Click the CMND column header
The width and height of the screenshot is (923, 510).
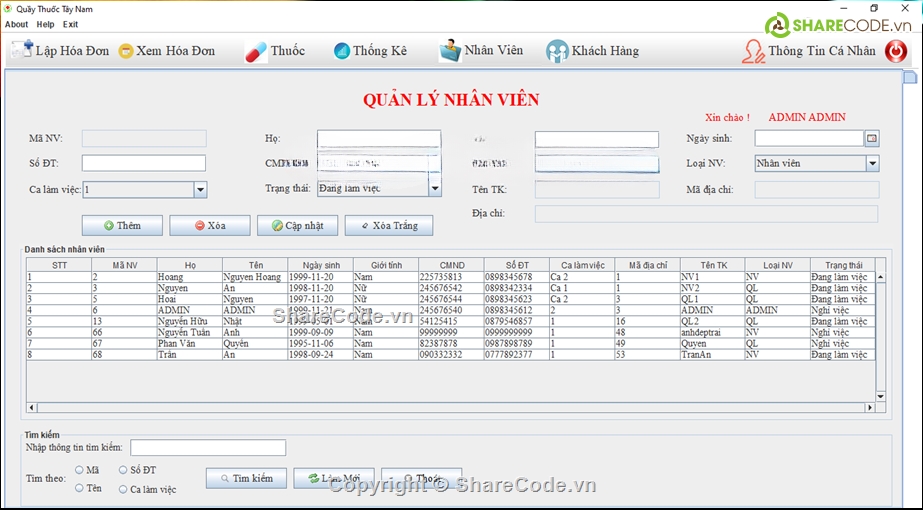click(x=451, y=265)
